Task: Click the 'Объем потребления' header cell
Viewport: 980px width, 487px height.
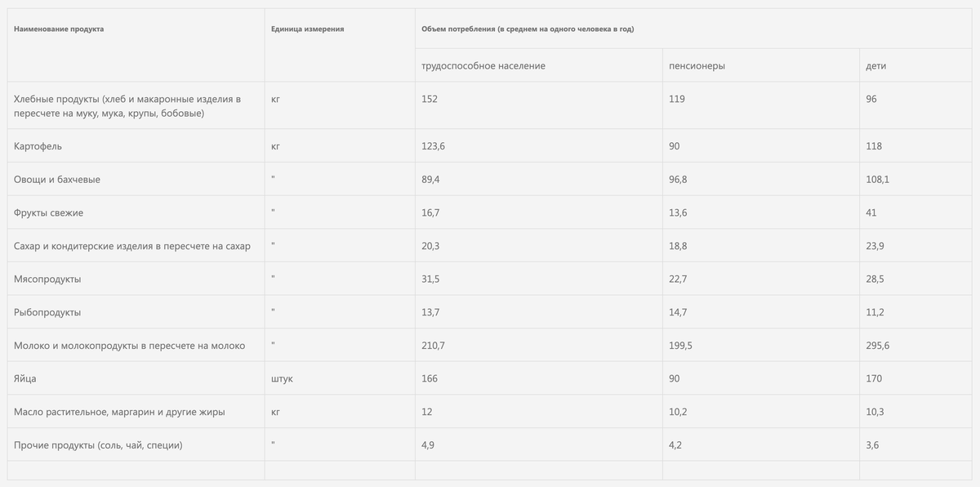Action: pos(528,29)
